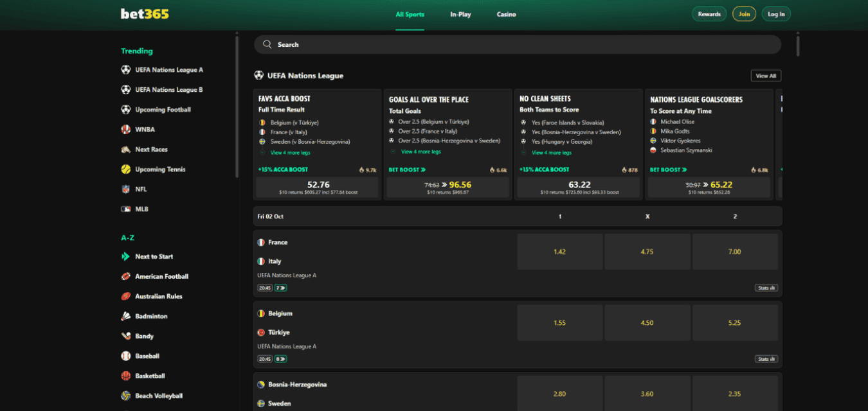Select the American Football icon
Image resolution: width=868 pixels, height=411 pixels.
[x=126, y=277]
